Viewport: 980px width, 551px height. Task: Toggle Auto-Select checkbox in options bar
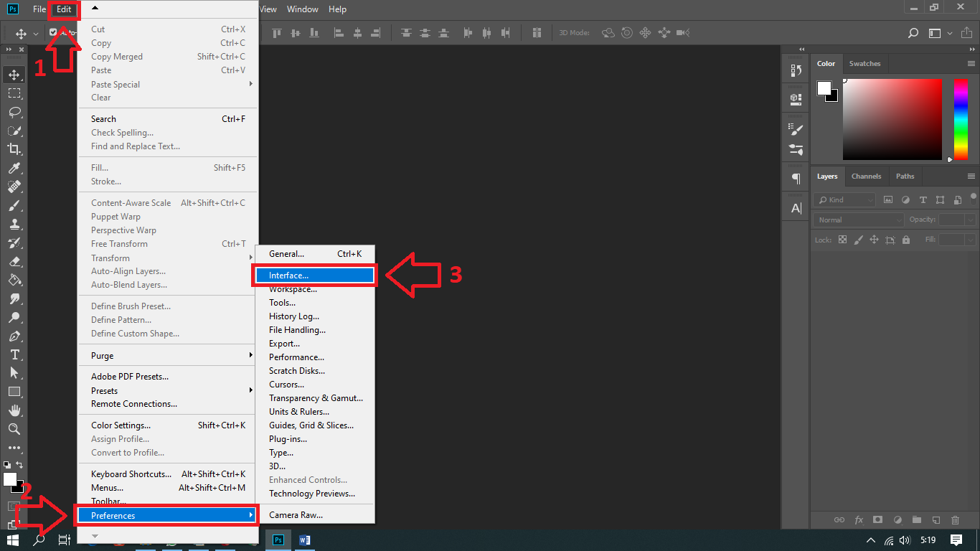[53, 32]
